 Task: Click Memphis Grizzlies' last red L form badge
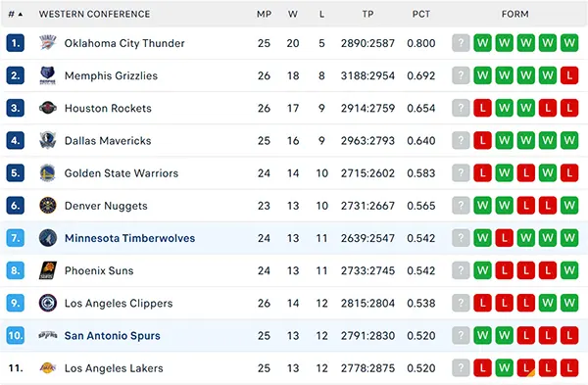569,75
